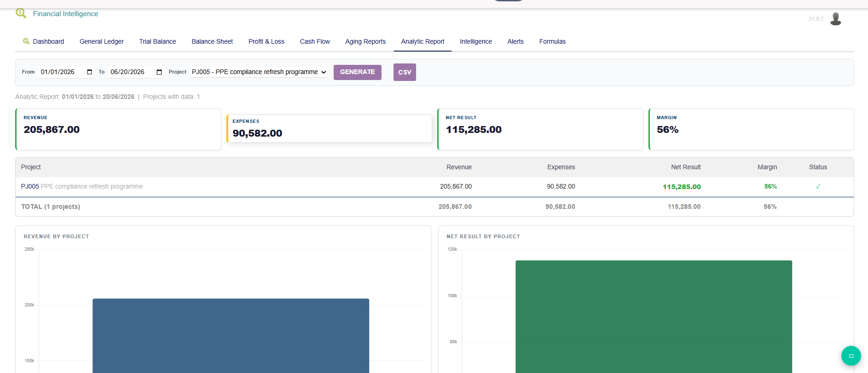Switch to the General Ledger tab
Viewport: 868px width, 373px height.
(x=102, y=41)
